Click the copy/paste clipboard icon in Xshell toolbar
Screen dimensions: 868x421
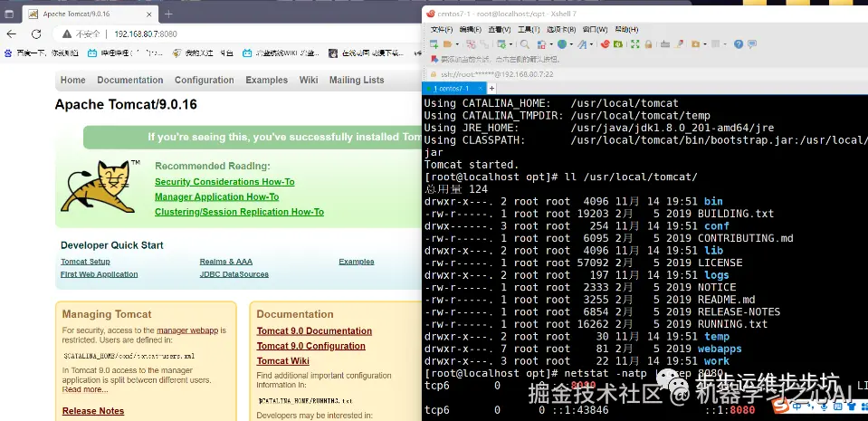542,44
